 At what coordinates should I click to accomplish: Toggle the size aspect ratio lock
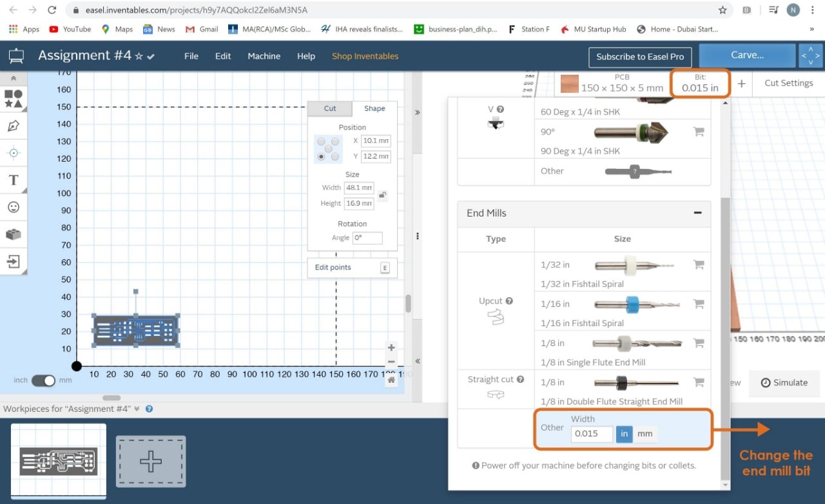pos(382,195)
